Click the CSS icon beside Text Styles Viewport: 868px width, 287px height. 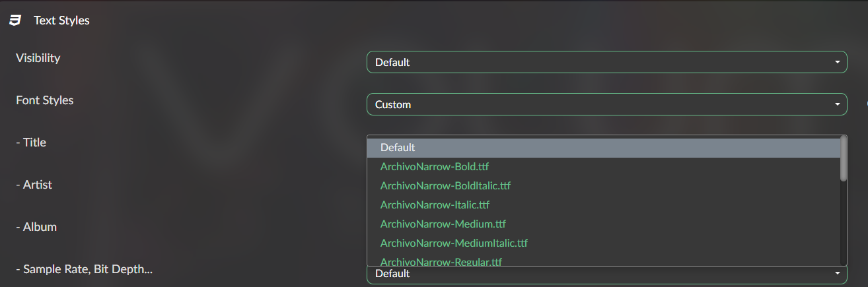[15, 20]
